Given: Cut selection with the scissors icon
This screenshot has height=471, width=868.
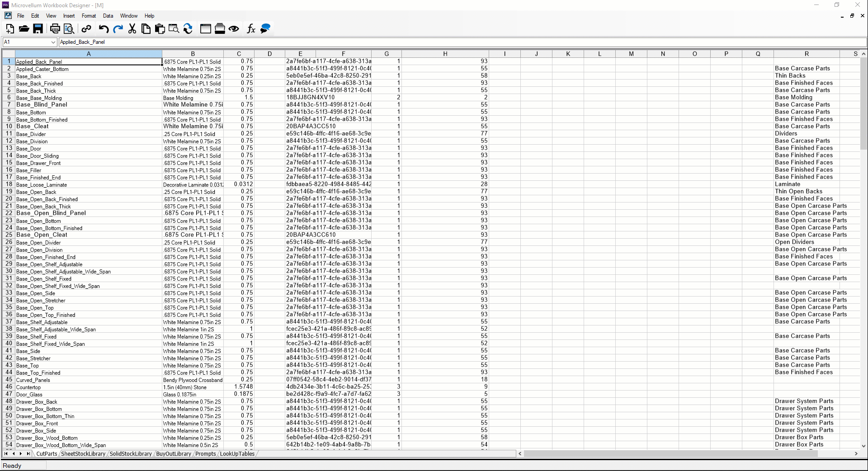Looking at the screenshot, I should pos(132,29).
